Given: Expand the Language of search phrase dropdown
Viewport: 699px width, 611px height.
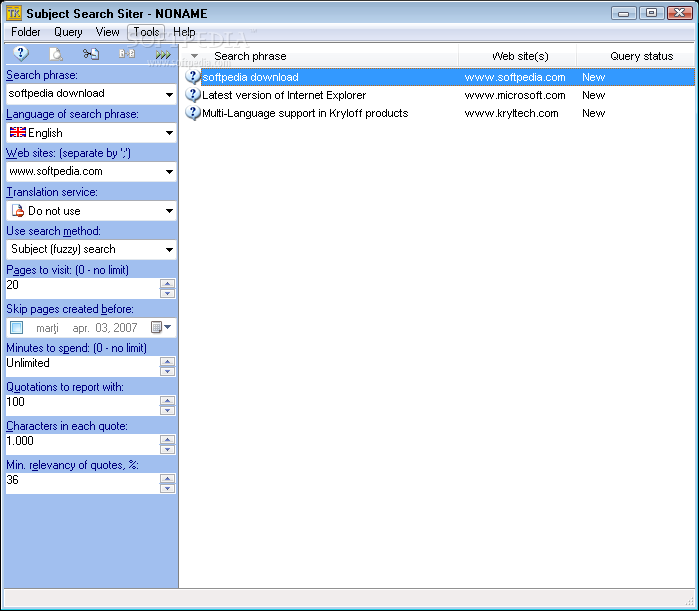Looking at the screenshot, I should 169,133.
